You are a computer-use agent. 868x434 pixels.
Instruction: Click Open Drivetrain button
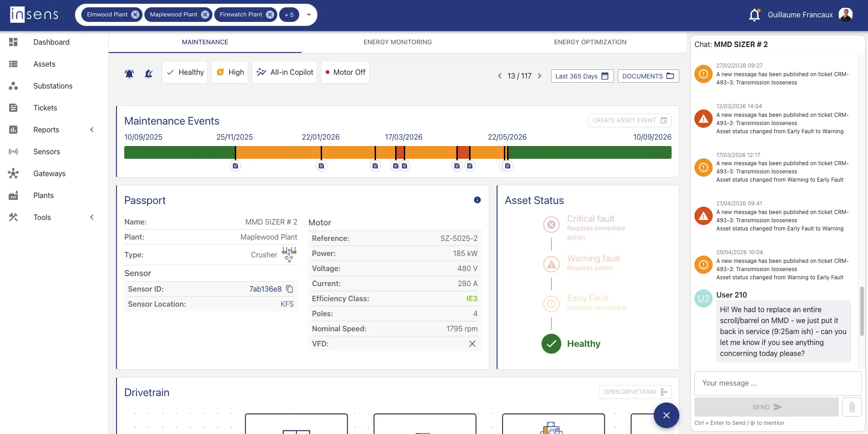[x=635, y=392]
